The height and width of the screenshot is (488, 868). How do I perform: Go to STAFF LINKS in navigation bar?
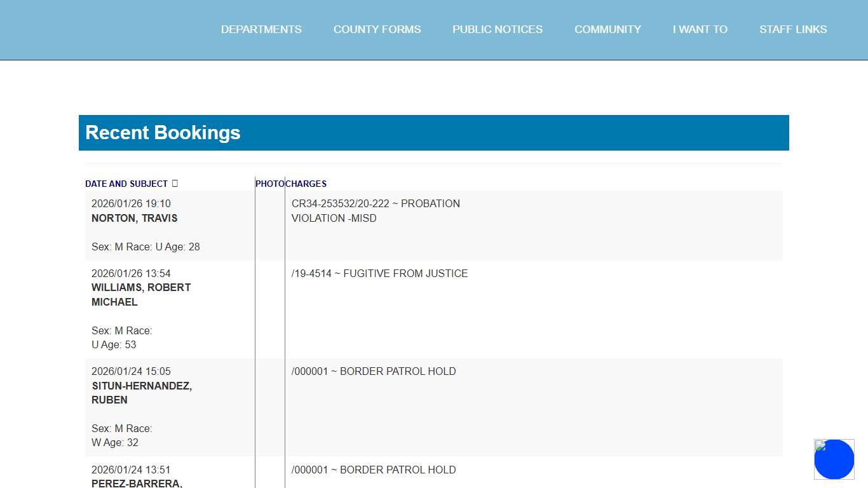[x=793, y=29]
